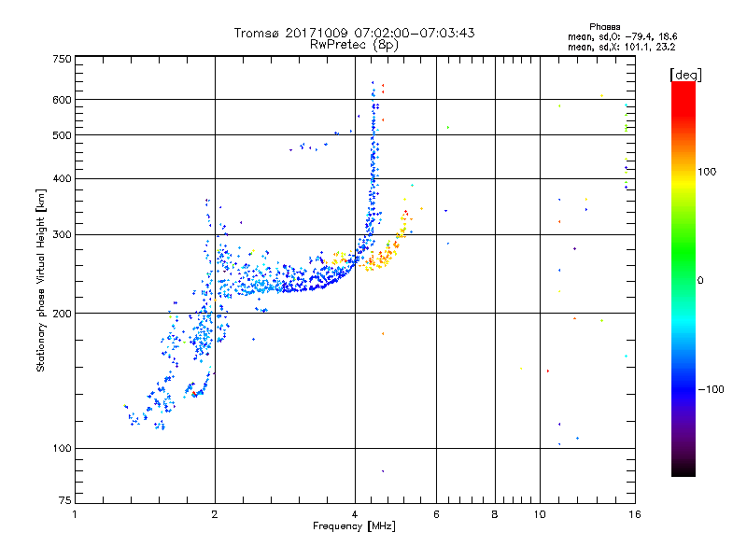Click the x-axis '4' tick label

coord(355,514)
